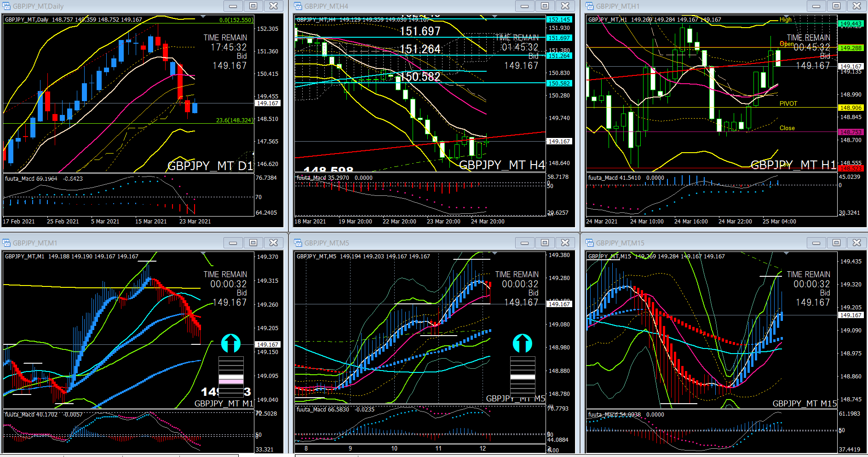Click the 23.6(148.324) Fibonacci level label
Image resolution: width=868 pixels, height=457 pixels.
(x=234, y=120)
